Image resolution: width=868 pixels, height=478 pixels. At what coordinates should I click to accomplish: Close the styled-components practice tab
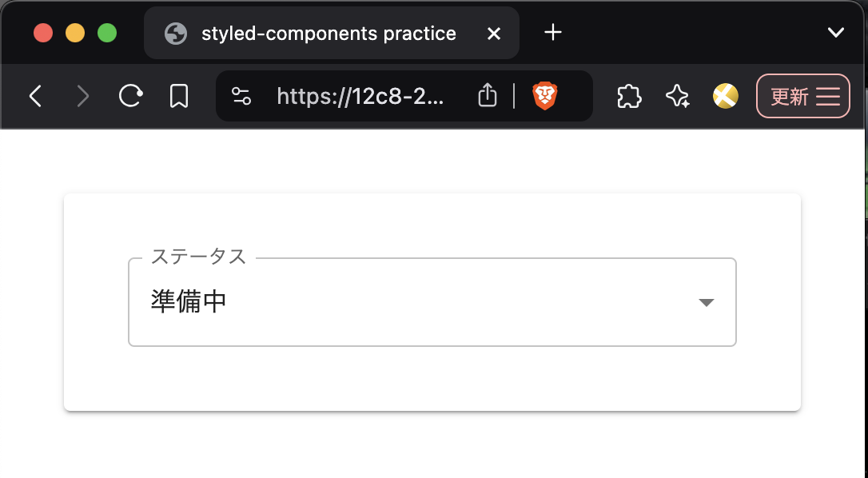pyautogui.click(x=494, y=33)
